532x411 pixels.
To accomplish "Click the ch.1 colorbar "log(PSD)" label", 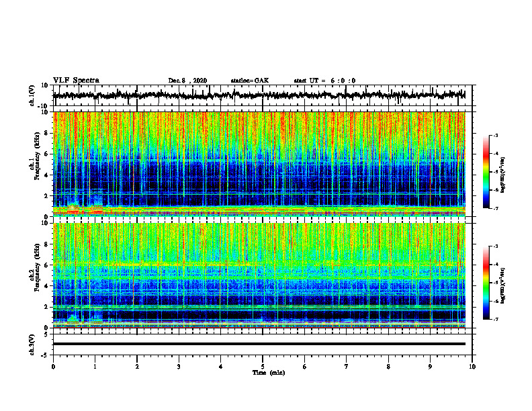I will tap(503, 175).
